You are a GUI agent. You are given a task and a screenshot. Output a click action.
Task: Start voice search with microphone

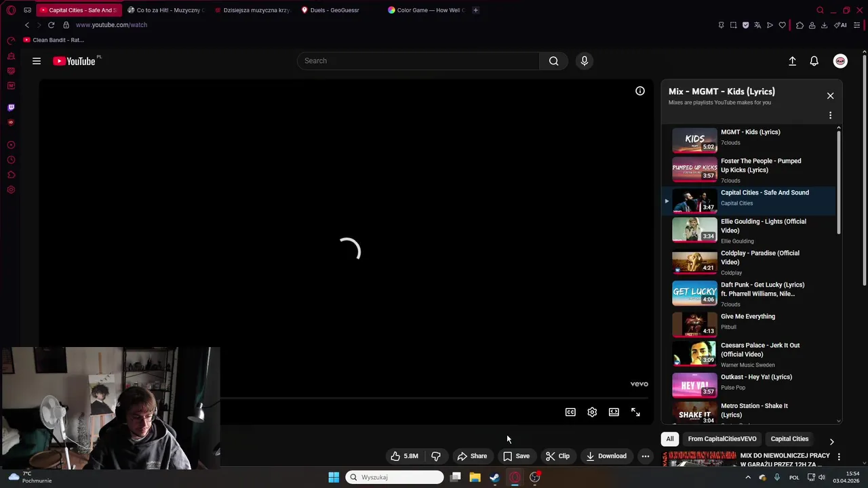coord(585,61)
